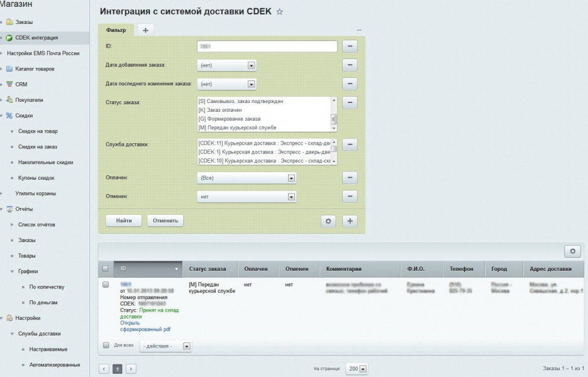Select the Фильтр tab
Viewport: 588px width, 377px height.
coord(116,30)
